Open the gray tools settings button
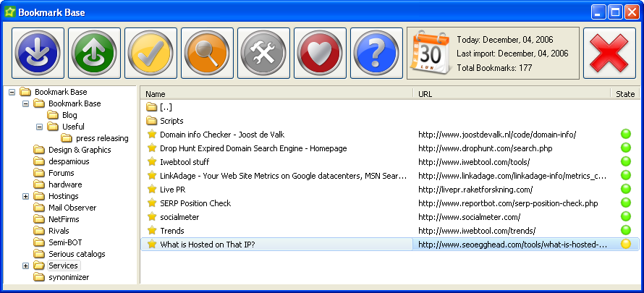Screen dimensions: 644x293 coord(263,53)
